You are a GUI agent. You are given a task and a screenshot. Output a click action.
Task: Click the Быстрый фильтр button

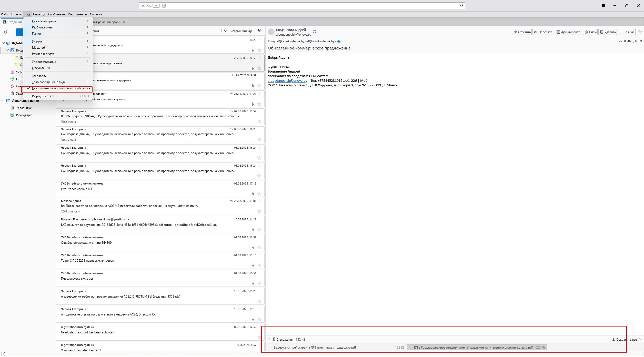point(238,31)
